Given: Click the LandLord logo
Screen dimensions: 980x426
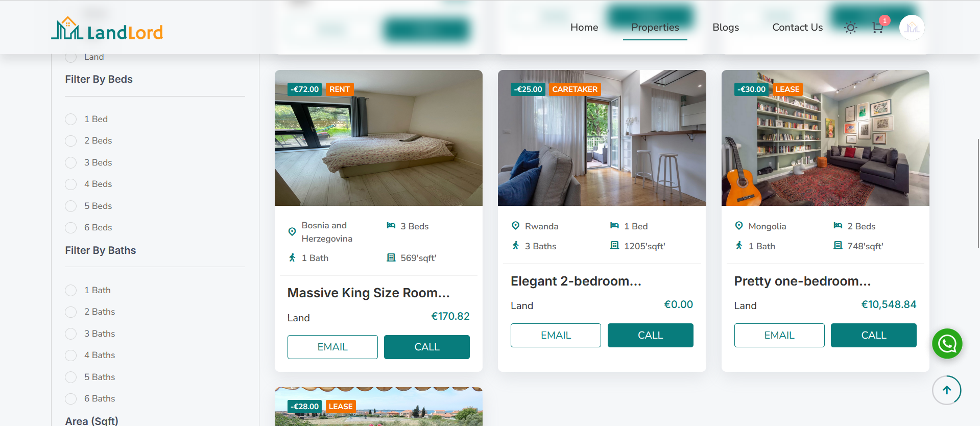Looking at the screenshot, I should [x=107, y=29].
